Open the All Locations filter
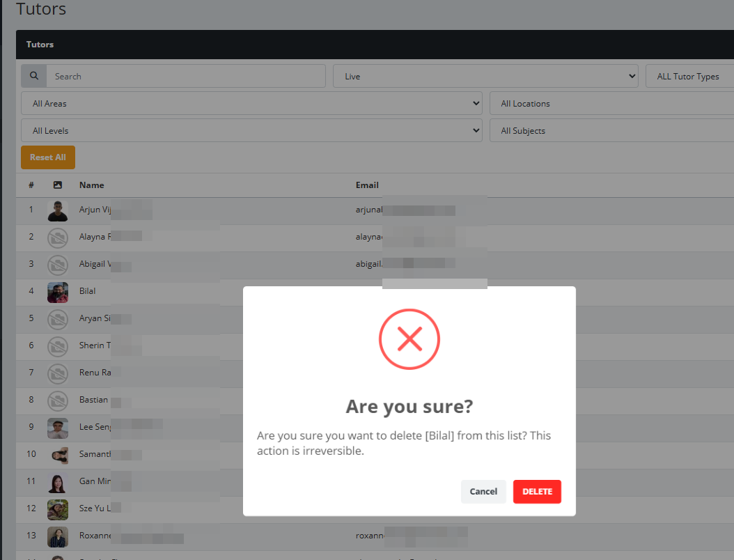 [x=611, y=104]
